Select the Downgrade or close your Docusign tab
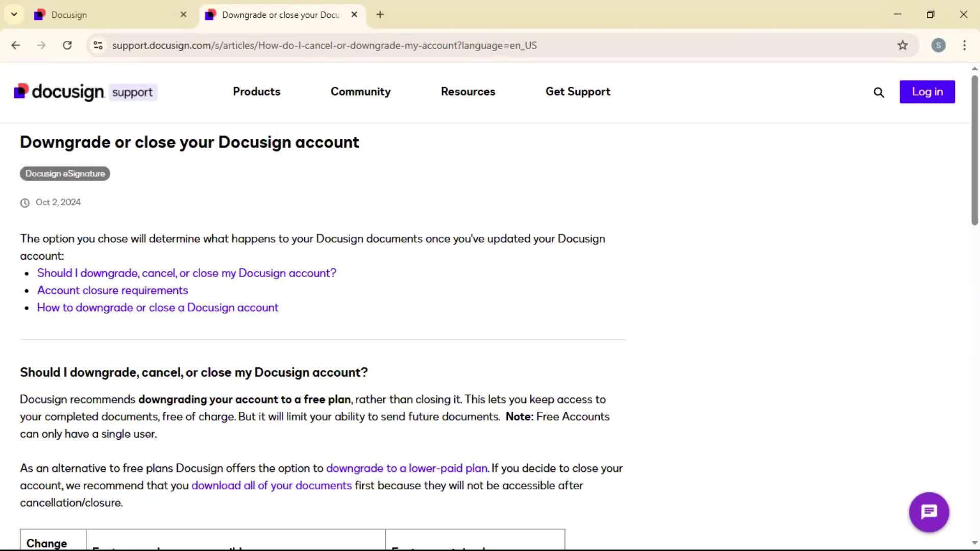The height and width of the screenshot is (551, 980). pos(282,15)
